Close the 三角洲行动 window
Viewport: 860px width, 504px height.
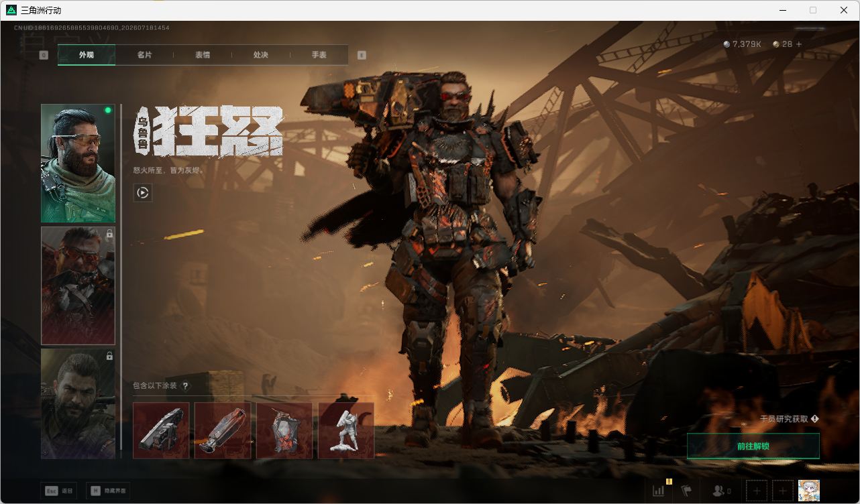point(844,10)
